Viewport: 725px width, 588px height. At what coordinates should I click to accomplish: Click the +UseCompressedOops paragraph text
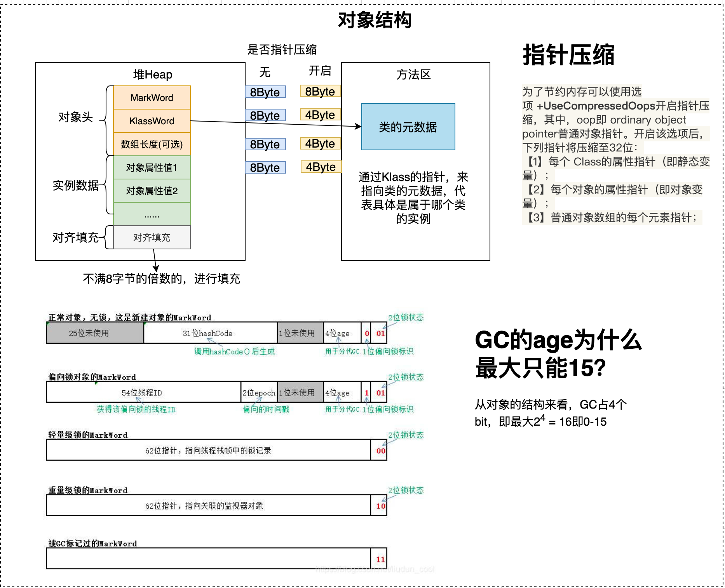[x=616, y=120]
